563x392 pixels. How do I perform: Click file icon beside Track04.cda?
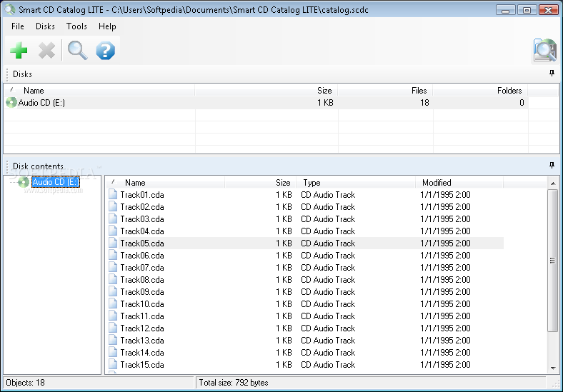coord(113,231)
